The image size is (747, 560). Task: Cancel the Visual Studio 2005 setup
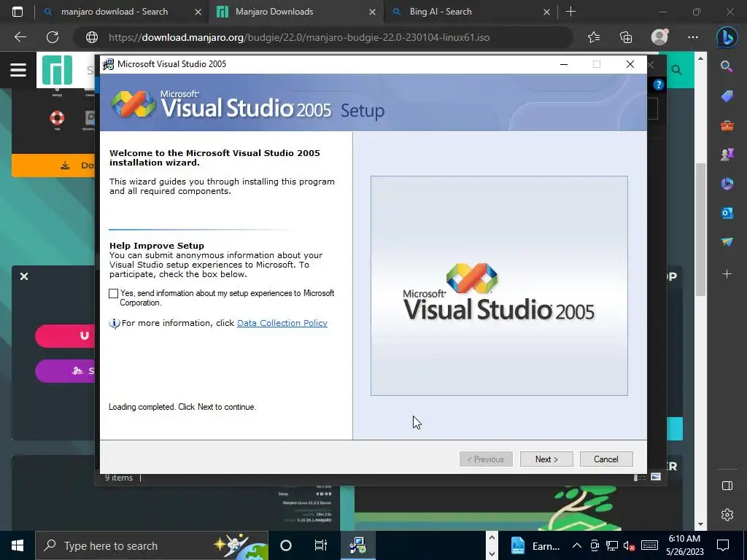coord(606,459)
